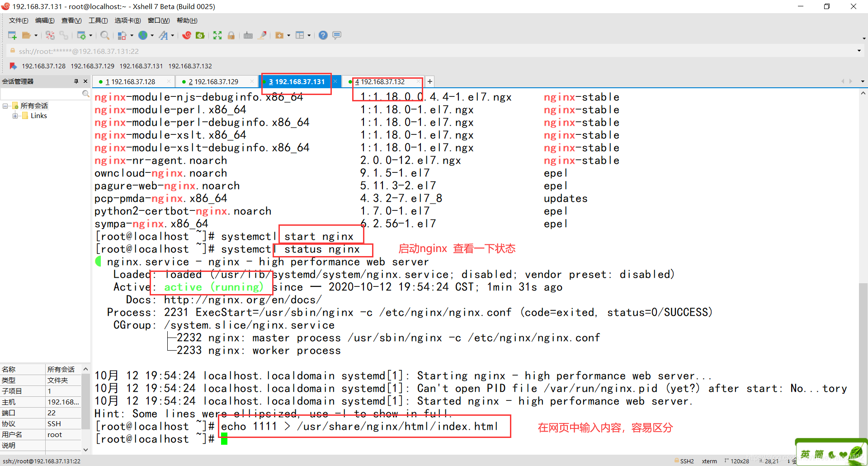Click the 所有会话 folder icon in tree
Viewport: 868px width, 466px height.
tap(15, 105)
